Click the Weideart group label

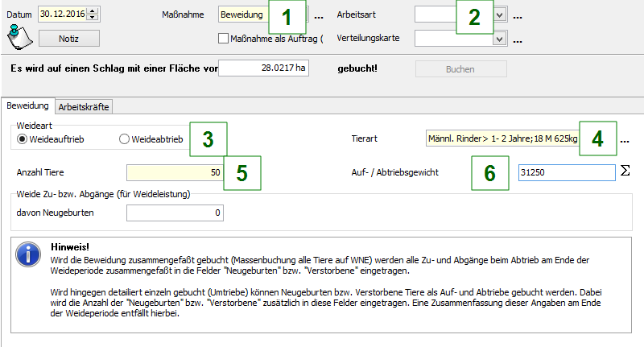tap(35, 126)
